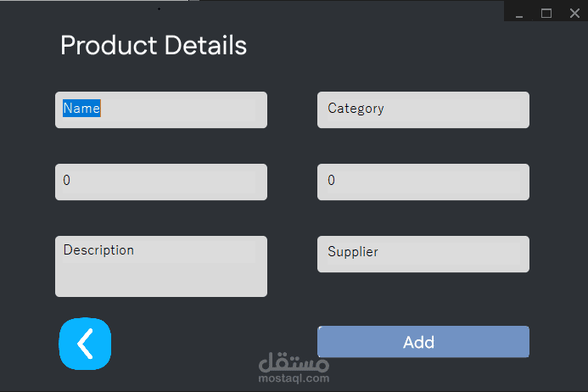Click the Product Details heading
The image size is (588, 392).
[154, 46]
